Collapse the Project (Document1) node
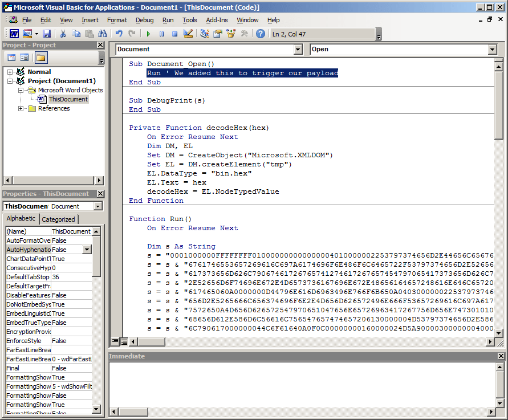The image size is (508, 420). click(10, 81)
